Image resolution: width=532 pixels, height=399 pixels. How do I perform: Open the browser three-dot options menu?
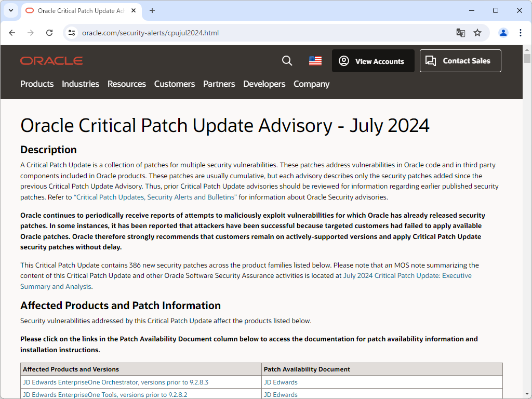click(521, 32)
